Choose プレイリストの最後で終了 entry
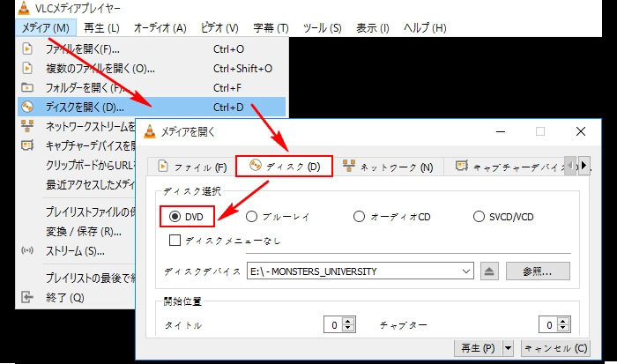617x364 pixels. (x=91, y=278)
